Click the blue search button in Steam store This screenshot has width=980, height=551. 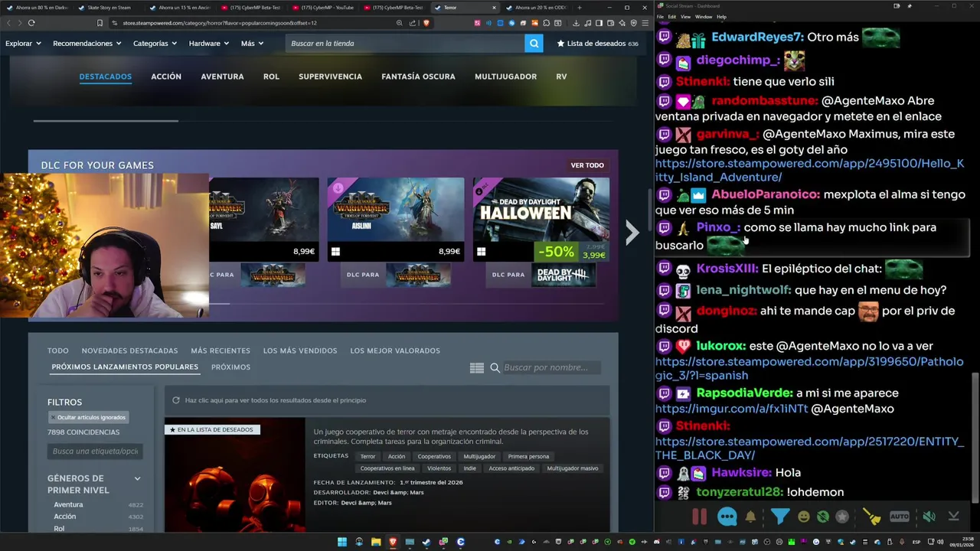[534, 44]
